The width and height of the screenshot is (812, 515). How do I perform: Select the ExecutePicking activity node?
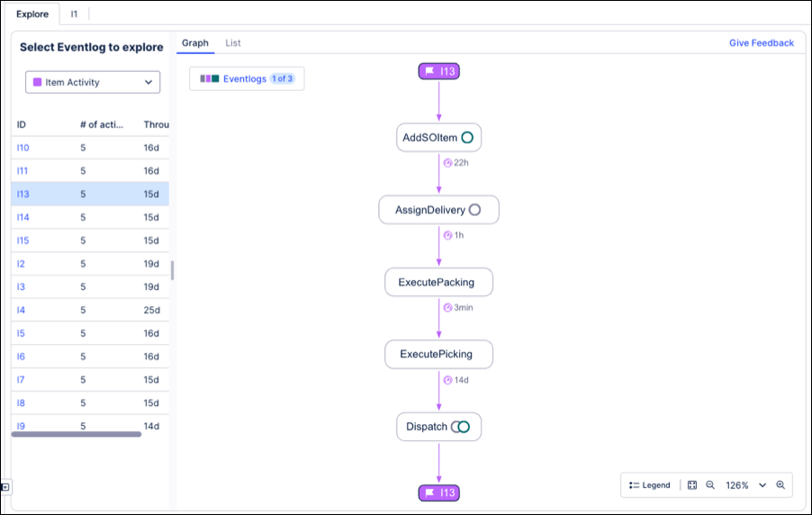click(438, 355)
